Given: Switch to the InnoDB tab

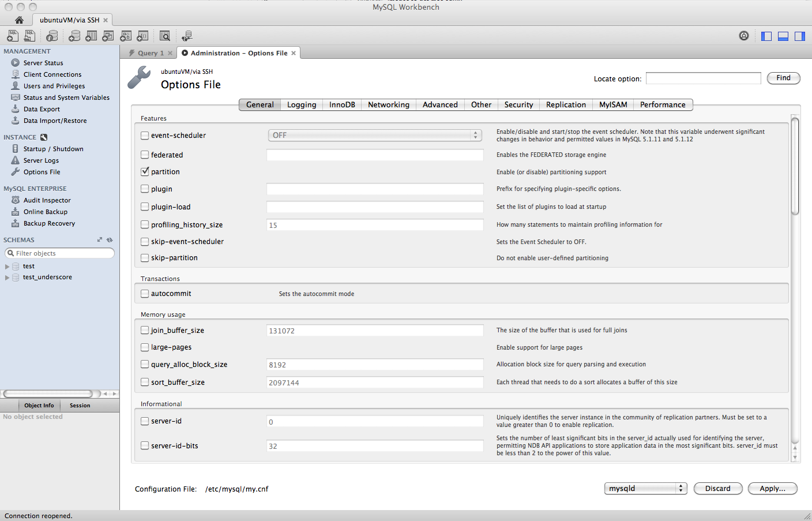Looking at the screenshot, I should [x=342, y=104].
